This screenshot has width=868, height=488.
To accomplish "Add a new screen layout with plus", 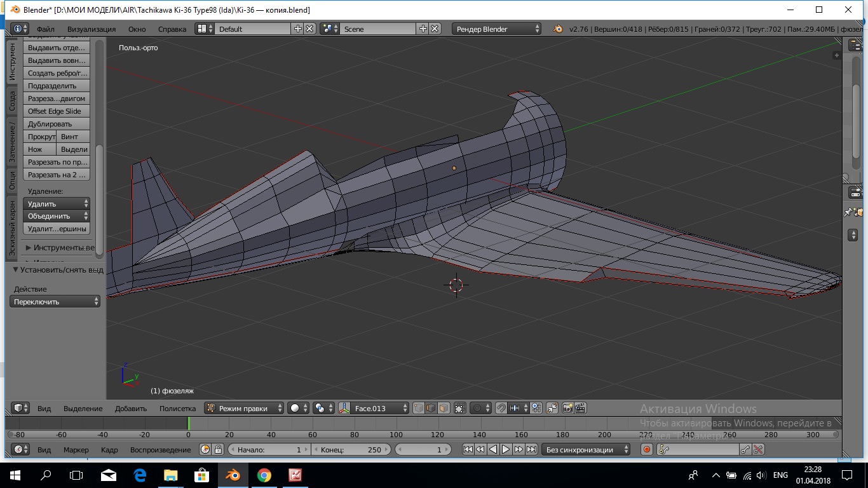I will pyautogui.click(x=297, y=29).
